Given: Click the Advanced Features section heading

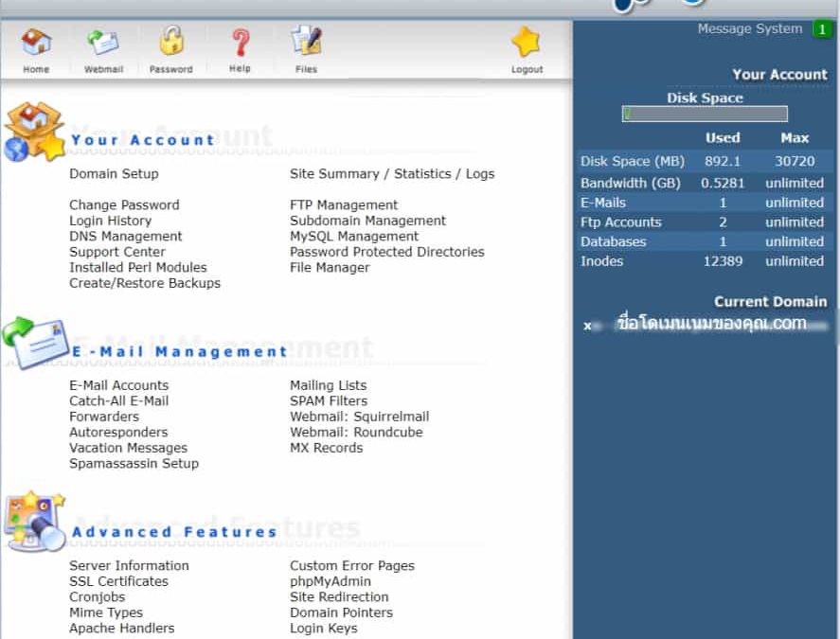Looking at the screenshot, I should click(174, 531).
